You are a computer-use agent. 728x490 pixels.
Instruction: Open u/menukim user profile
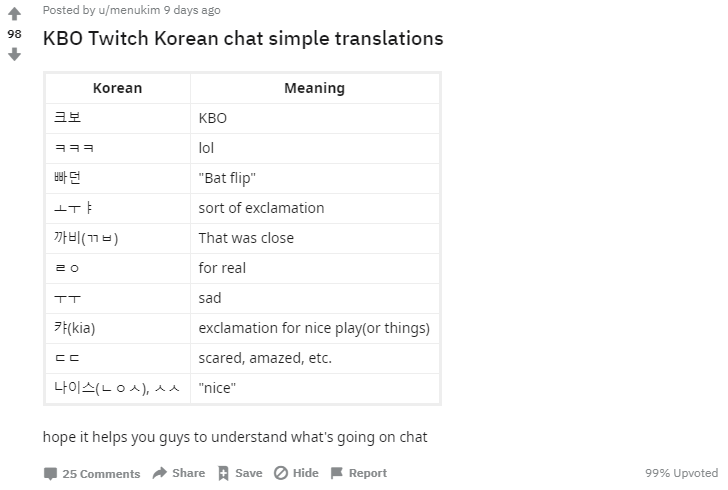click(129, 10)
